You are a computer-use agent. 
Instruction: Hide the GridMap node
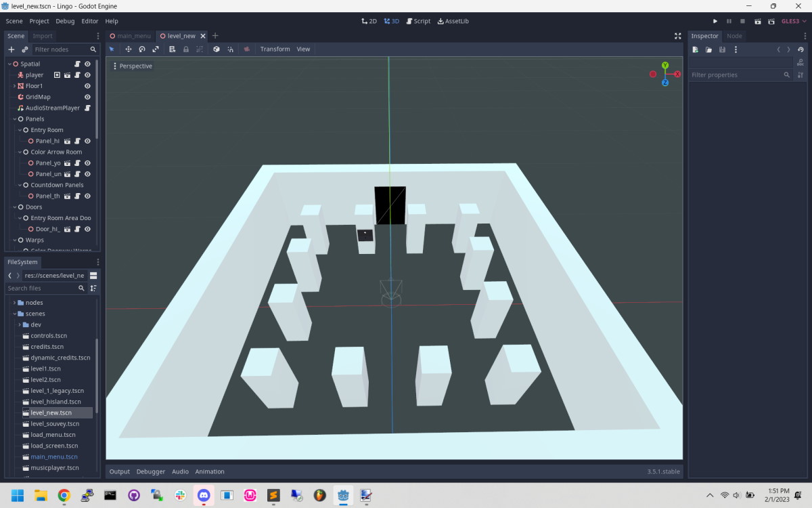pos(87,97)
